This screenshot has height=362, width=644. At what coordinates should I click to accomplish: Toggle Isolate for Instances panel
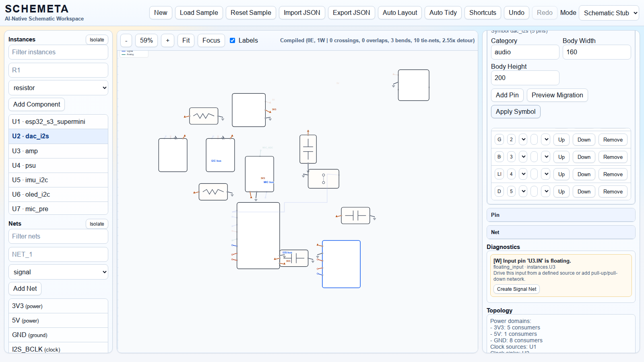click(x=97, y=40)
